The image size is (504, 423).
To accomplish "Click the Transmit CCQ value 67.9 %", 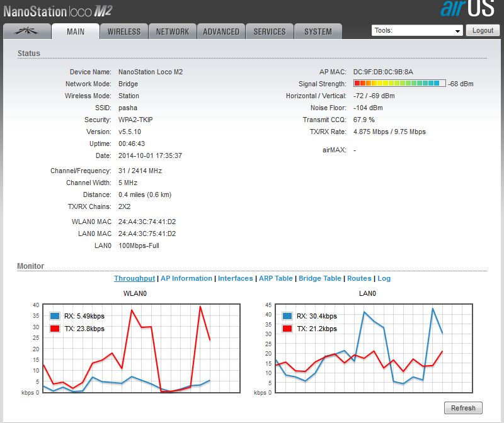I will (x=364, y=120).
